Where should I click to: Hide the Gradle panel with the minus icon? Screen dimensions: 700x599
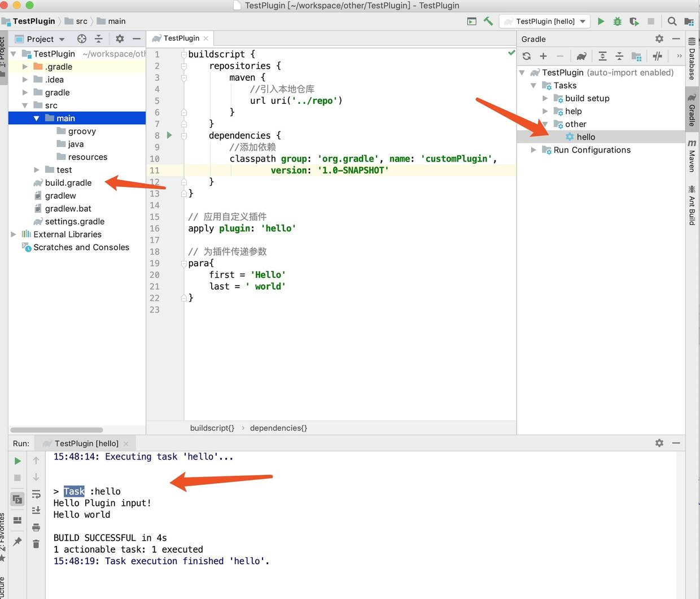pyautogui.click(x=676, y=39)
